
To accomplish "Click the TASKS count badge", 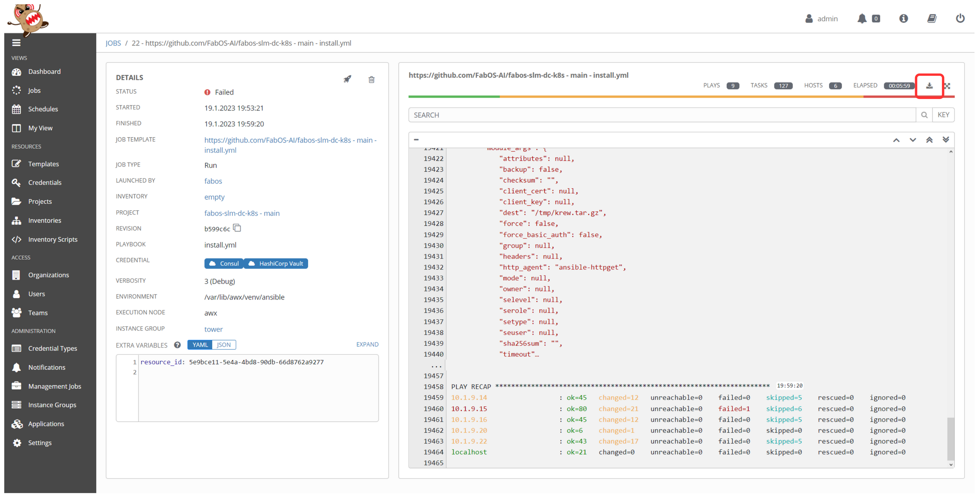I will 783,86.
